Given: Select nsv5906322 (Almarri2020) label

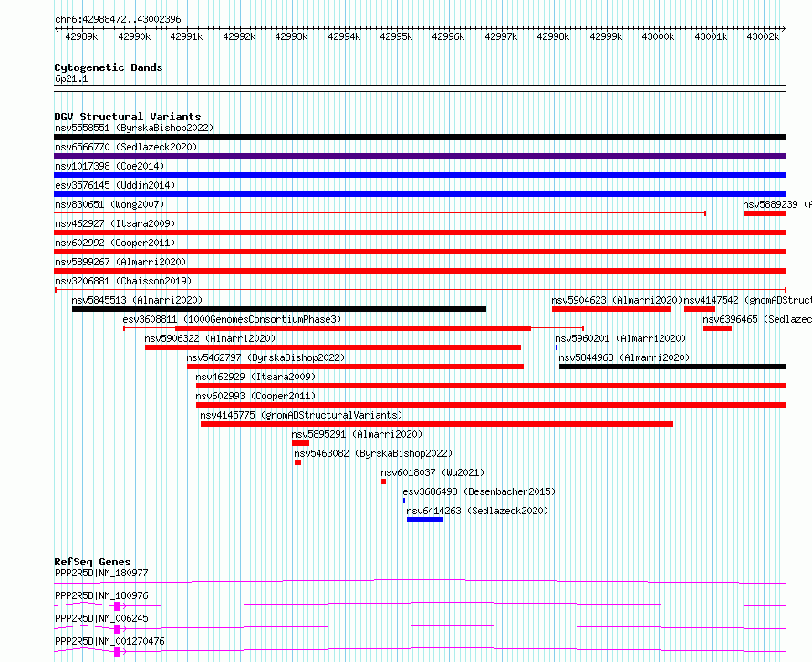Looking at the screenshot, I should 210,338.
